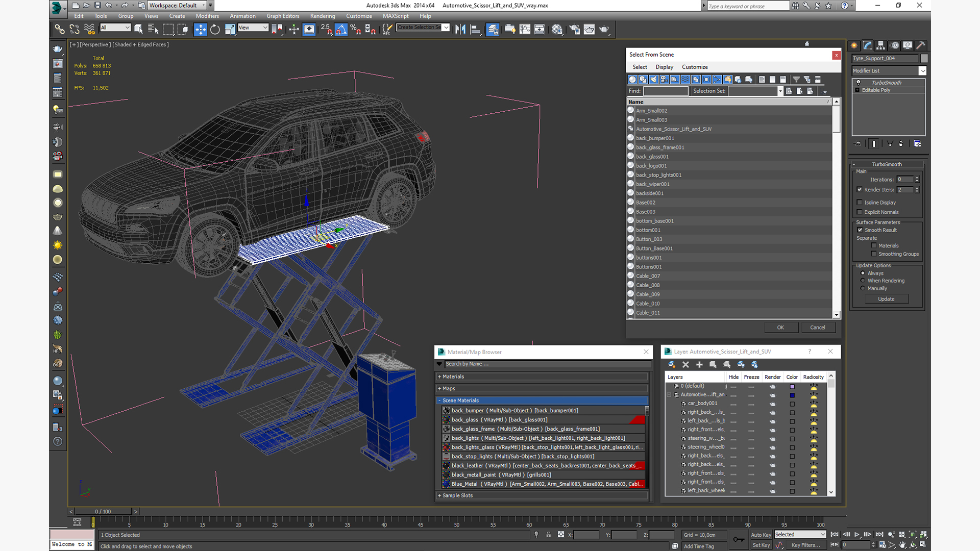Click OK in Select From Scene
Viewport: 980px width, 551px height.
click(780, 328)
